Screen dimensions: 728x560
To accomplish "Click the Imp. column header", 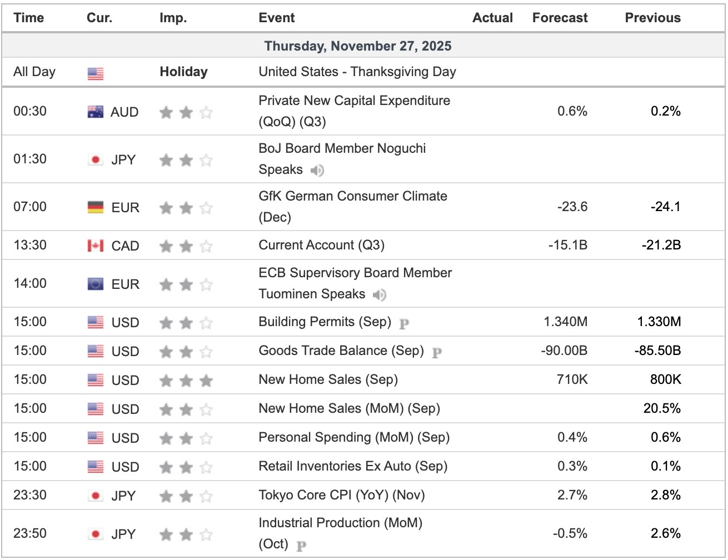I will pos(173,18).
